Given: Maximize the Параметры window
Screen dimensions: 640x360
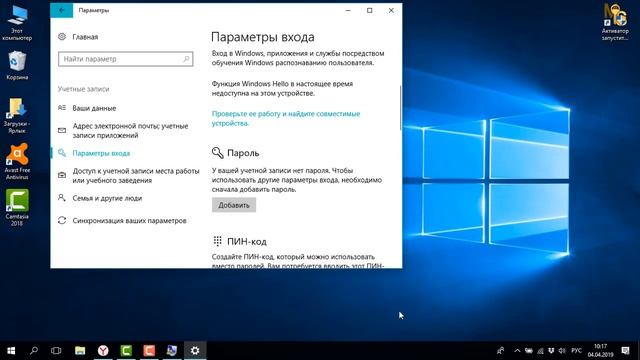Looking at the screenshot, I should click(369, 11).
